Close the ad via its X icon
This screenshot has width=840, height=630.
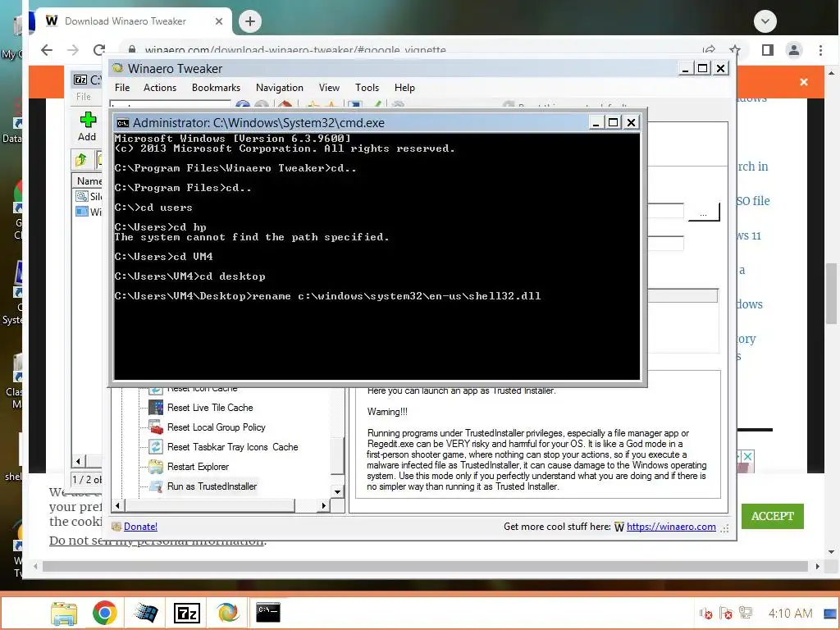[747, 456]
